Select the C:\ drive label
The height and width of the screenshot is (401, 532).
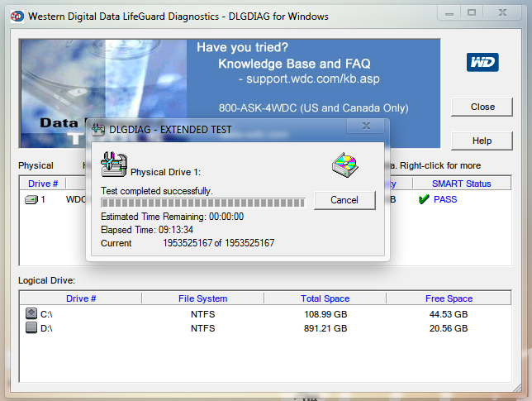(46, 314)
